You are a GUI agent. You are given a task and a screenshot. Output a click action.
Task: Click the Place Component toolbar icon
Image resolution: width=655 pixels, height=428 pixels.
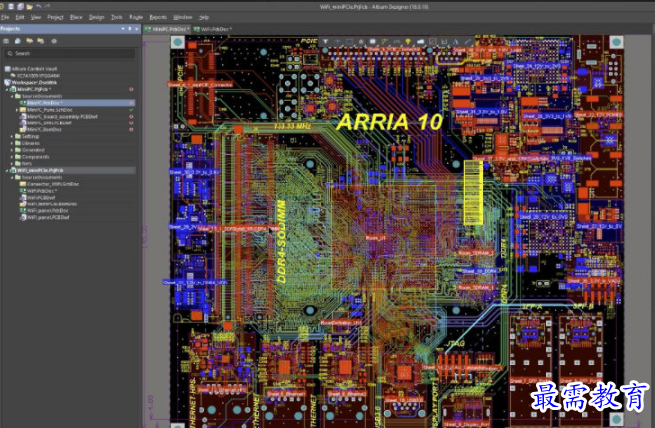tap(373, 41)
